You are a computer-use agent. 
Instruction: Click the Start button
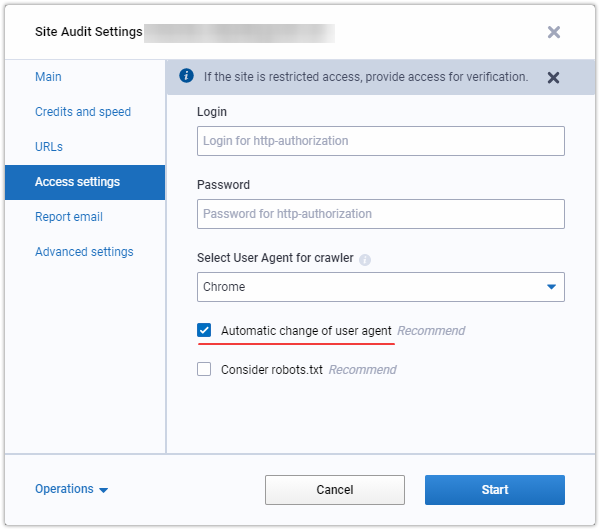pyautogui.click(x=494, y=490)
